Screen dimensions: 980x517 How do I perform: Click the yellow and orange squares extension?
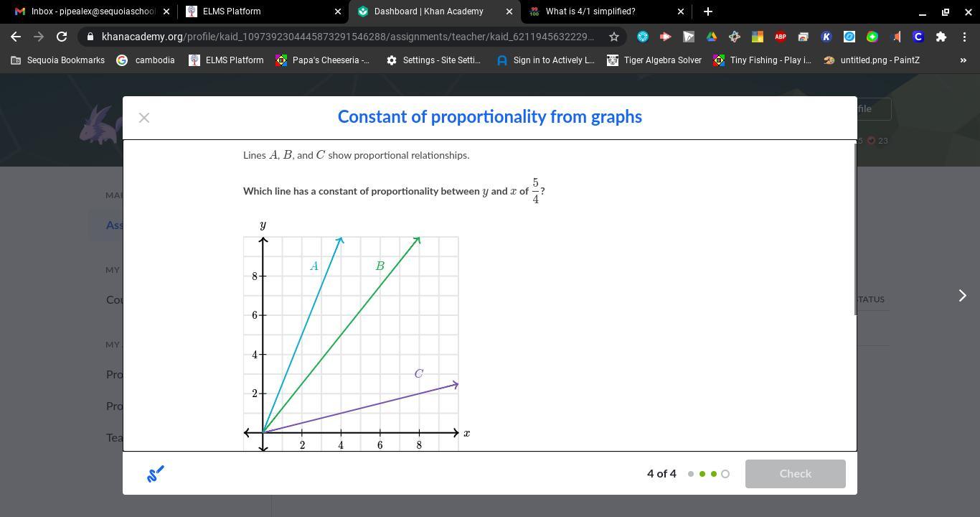coord(758,37)
